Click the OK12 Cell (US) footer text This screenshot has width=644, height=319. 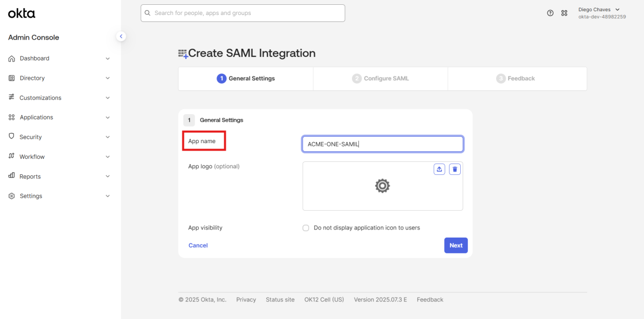pos(324,300)
